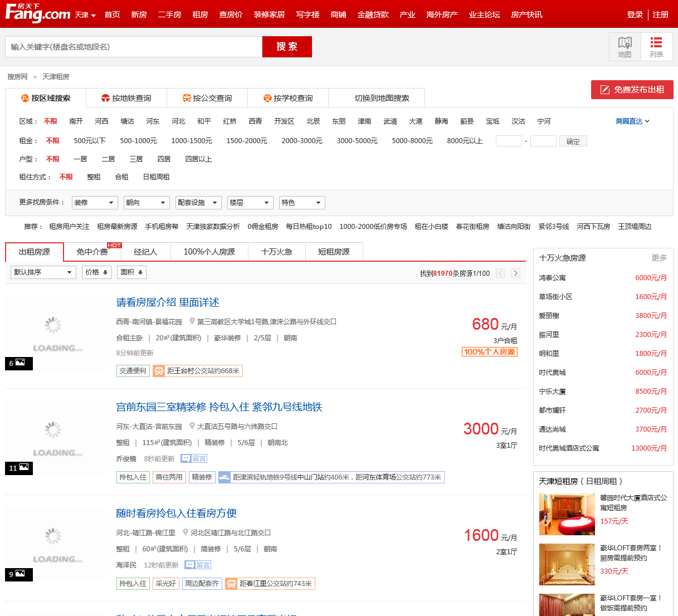The width and height of the screenshot is (678, 616).
Task: Choose 四居以上 room type
Action: point(198,159)
